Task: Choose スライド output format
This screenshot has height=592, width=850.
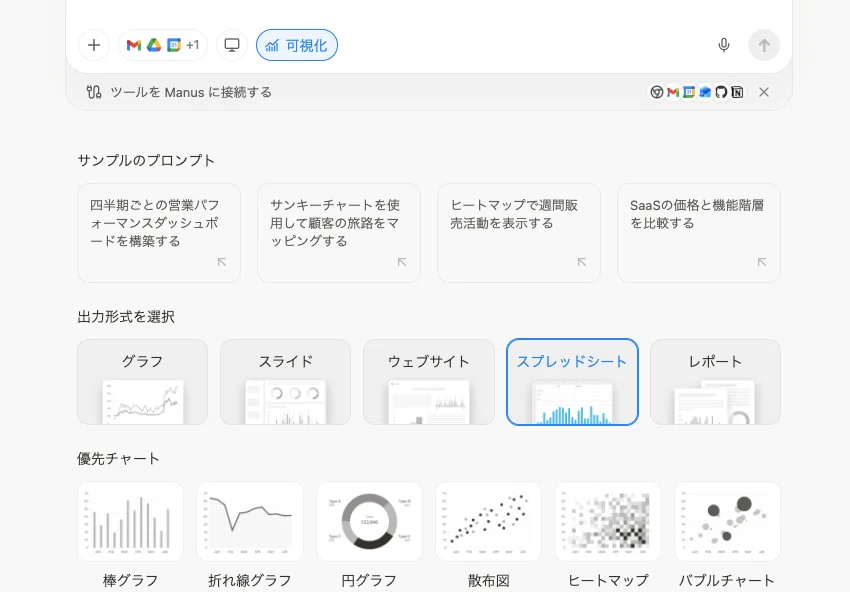Action: [x=286, y=382]
